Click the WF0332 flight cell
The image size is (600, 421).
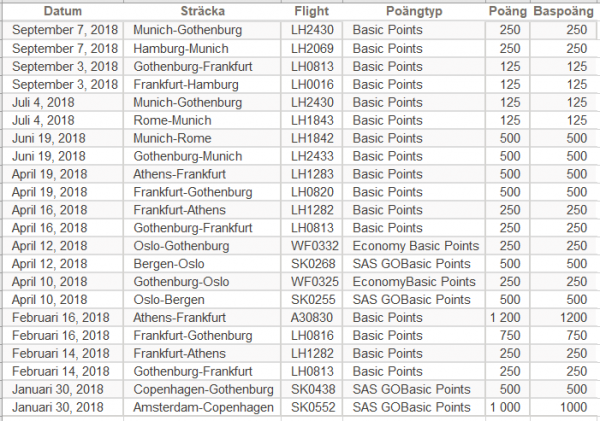(311, 246)
